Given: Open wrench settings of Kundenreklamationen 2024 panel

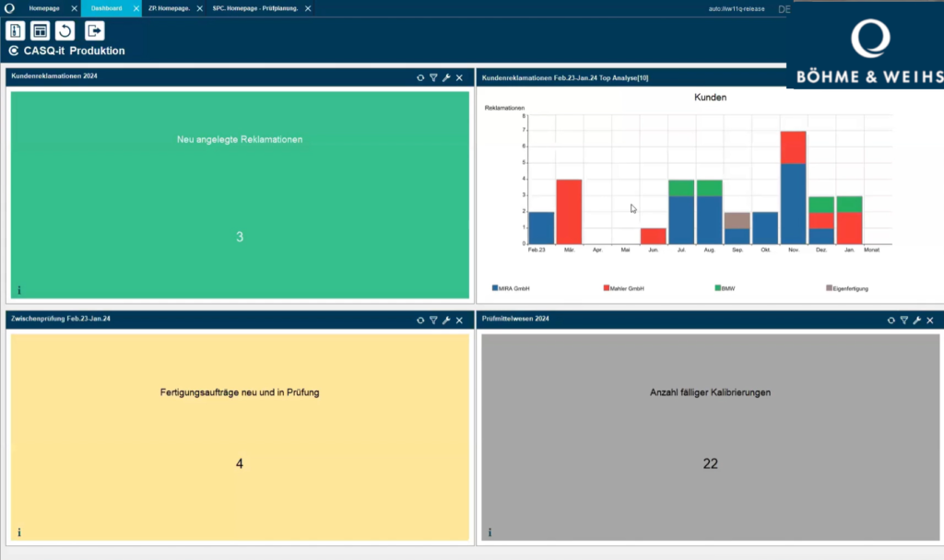Looking at the screenshot, I should coord(446,77).
